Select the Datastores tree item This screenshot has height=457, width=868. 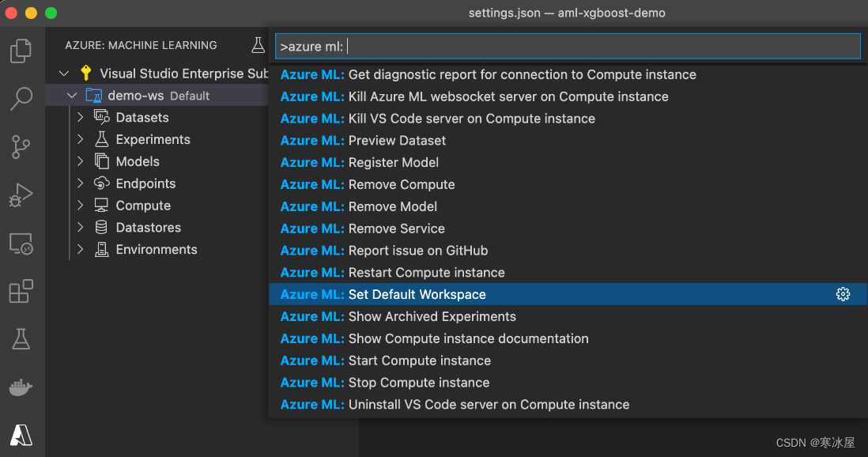148,228
